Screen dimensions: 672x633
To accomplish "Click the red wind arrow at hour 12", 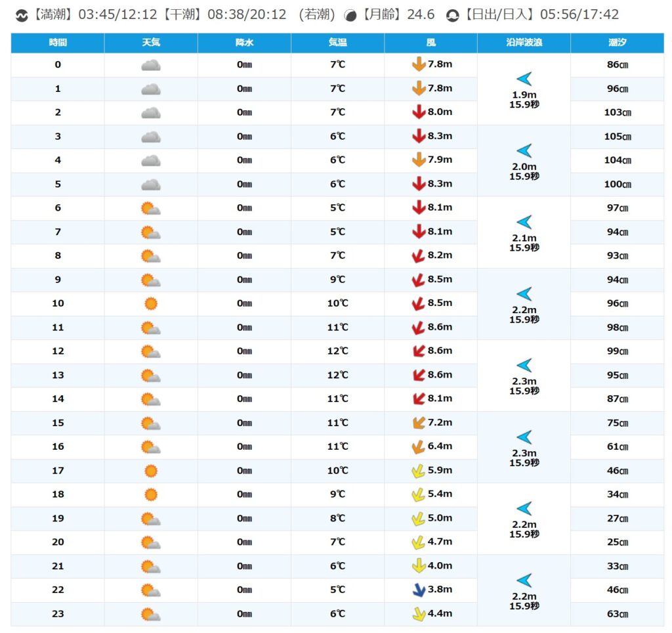I will [x=419, y=351].
